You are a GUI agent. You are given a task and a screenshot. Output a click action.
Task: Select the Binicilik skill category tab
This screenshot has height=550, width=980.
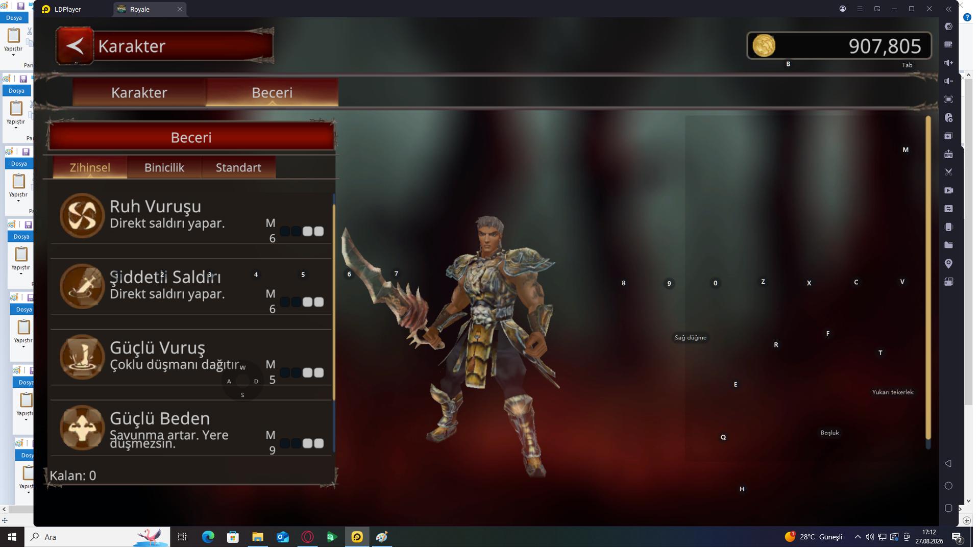point(164,167)
